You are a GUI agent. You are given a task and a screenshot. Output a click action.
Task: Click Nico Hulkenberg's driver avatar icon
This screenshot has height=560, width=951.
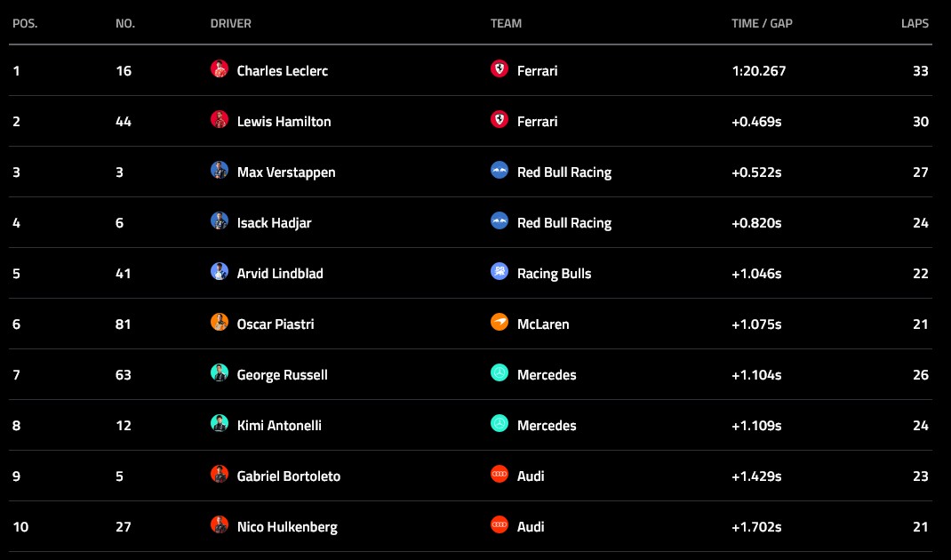click(220, 525)
